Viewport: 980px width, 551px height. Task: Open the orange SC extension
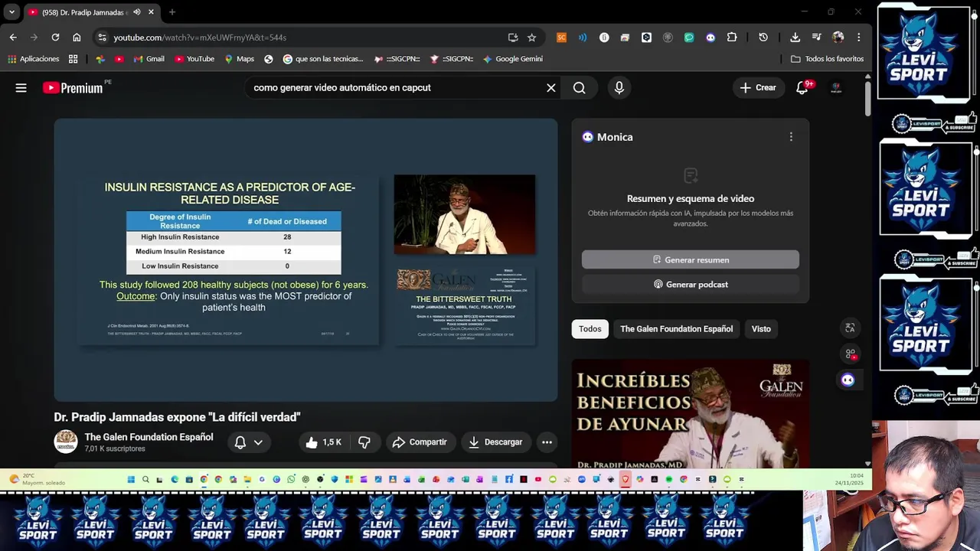click(561, 37)
